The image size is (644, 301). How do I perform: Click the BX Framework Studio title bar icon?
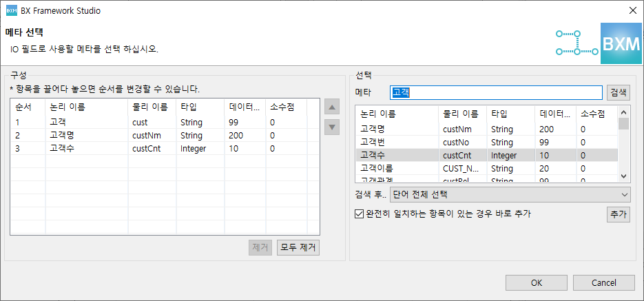click(10, 10)
